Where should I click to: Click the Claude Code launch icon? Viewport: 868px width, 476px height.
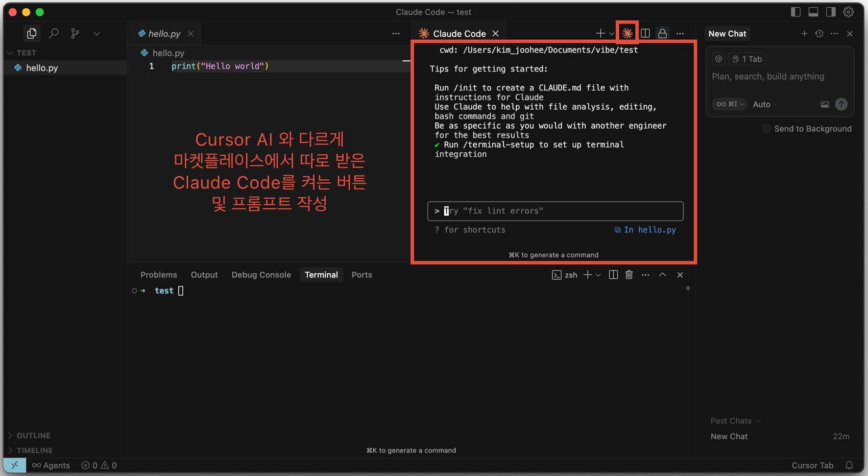[627, 33]
